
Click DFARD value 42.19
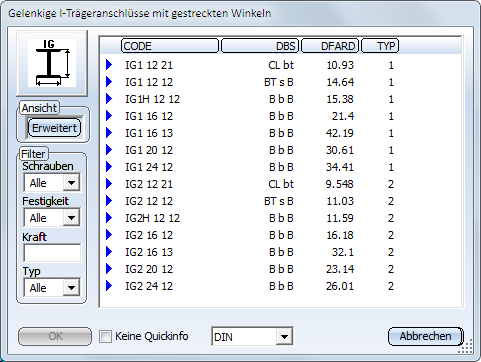pos(340,133)
